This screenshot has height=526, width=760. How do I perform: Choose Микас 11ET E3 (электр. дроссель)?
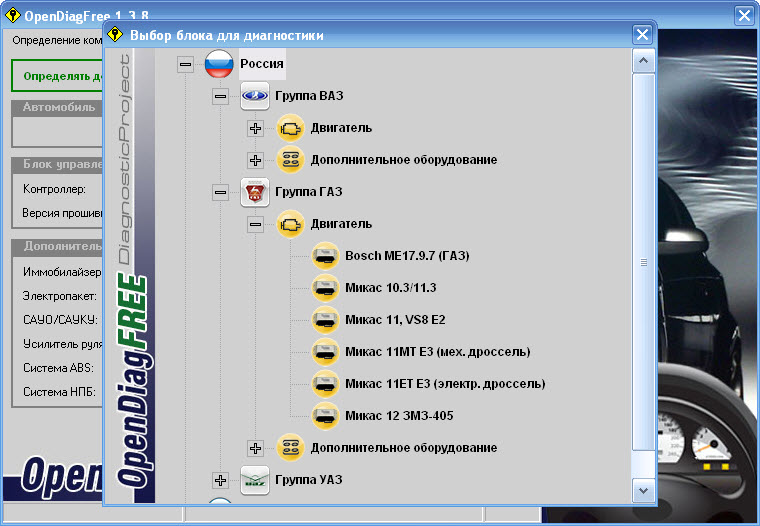[445, 384]
